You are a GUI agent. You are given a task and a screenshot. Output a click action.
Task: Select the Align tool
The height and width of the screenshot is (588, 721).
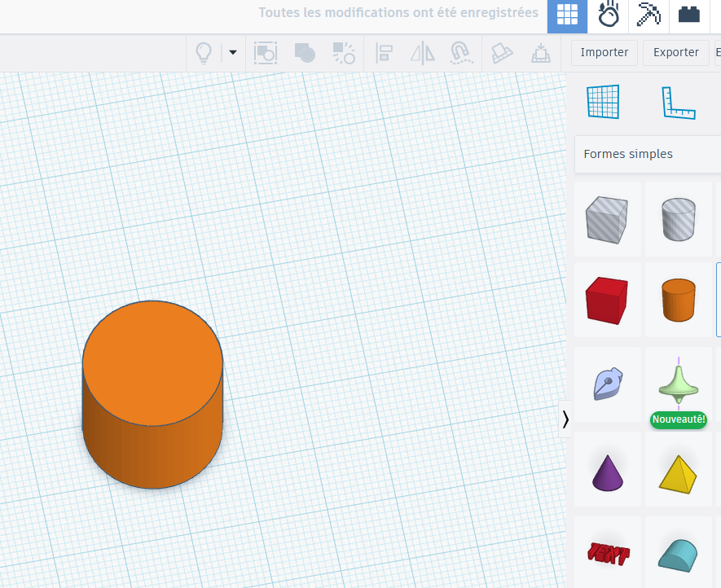[384, 53]
